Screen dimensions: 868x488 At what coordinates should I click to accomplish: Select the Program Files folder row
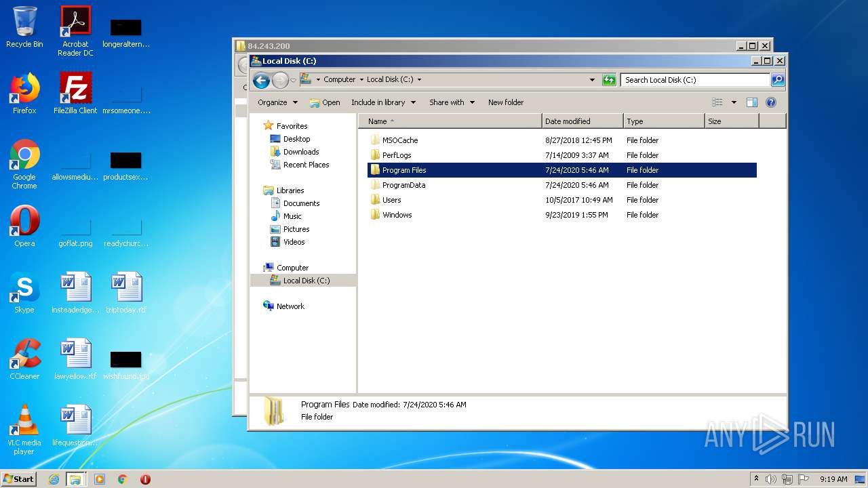[x=561, y=170]
